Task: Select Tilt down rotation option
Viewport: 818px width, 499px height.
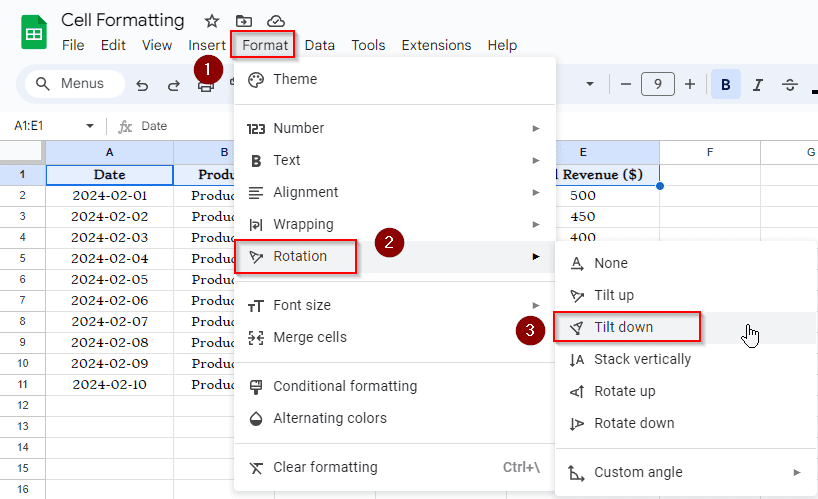Action: coord(625,327)
